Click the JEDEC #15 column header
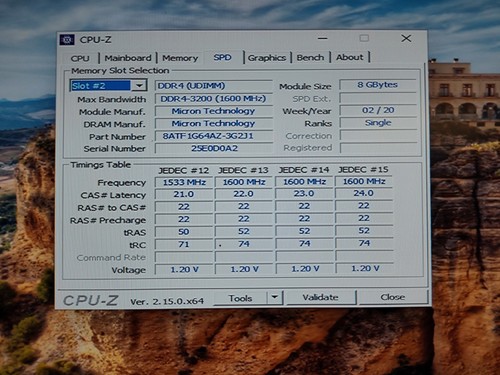 (364, 170)
